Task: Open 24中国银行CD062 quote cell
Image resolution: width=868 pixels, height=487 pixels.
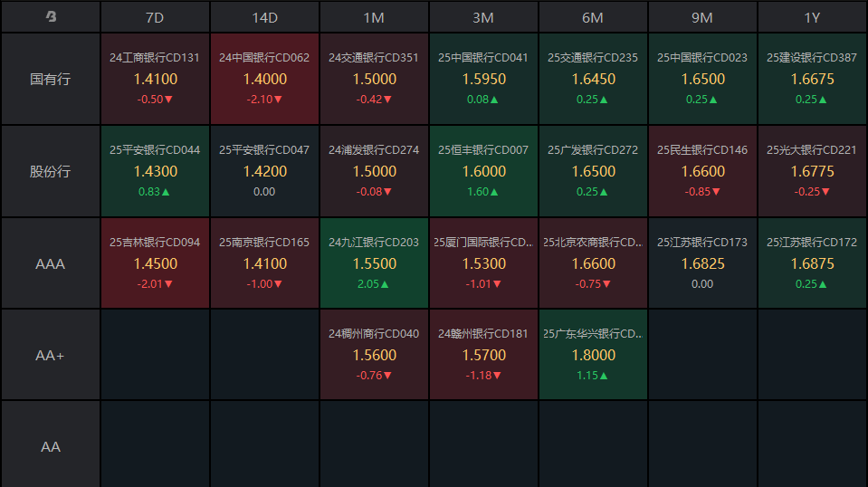Action: point(264,79)
